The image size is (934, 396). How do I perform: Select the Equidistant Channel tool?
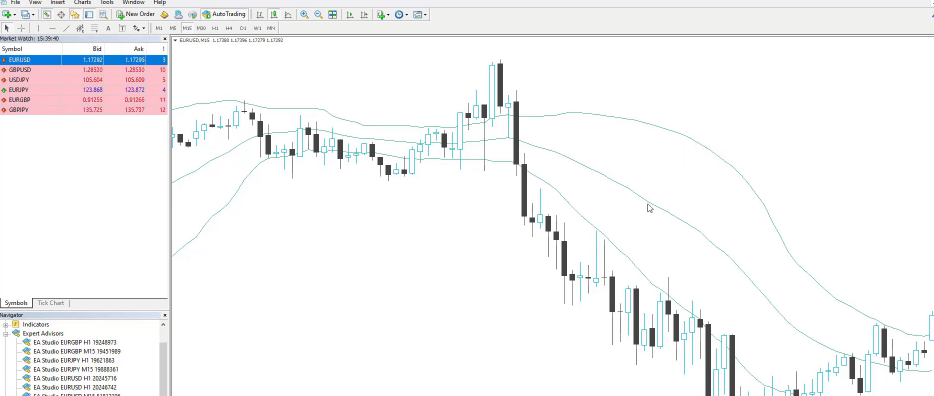(80, 28)
